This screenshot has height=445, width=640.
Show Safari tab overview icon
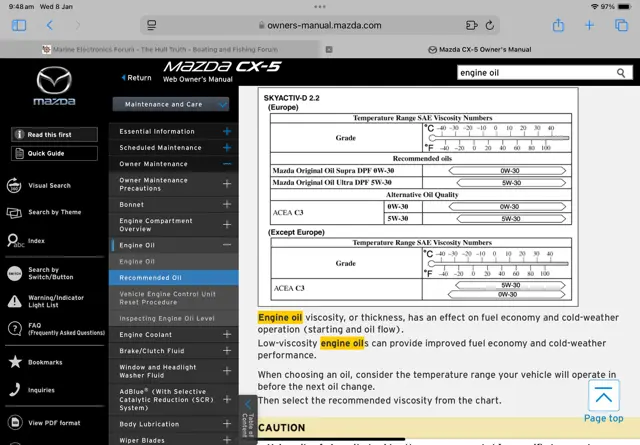point(621,25)
